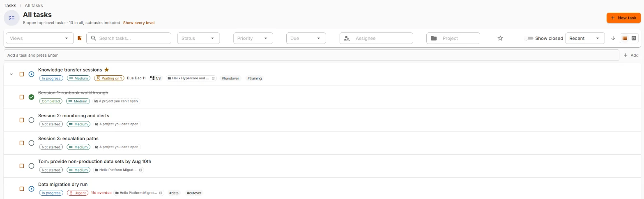Screen dimensions: 644x199
Task: Click in-progress status icon of Knowledge transfer sessions
Action: point(31,74)
